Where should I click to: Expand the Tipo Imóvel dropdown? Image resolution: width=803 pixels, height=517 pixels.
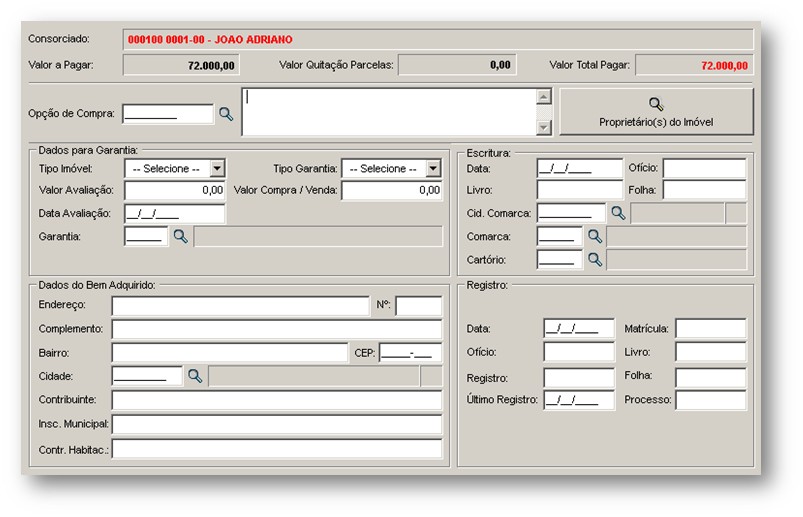pyautogui.click(x=217, y=168)
